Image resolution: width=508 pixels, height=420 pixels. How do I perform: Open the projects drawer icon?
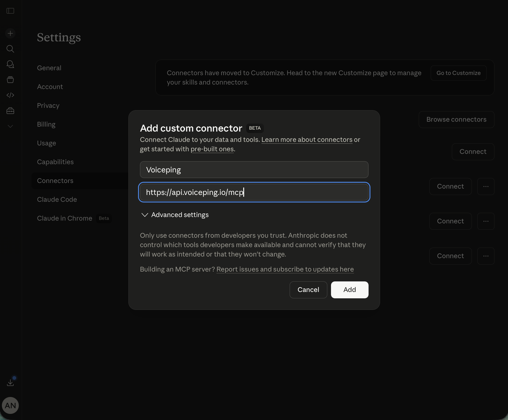10,80
